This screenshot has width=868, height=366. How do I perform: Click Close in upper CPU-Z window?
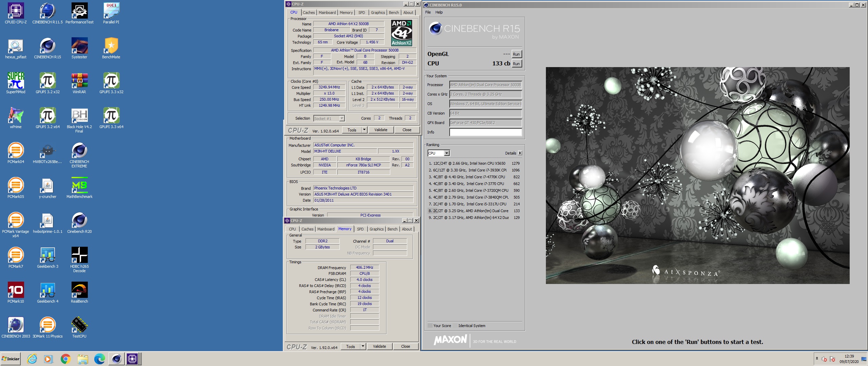[x=407, y=130]
